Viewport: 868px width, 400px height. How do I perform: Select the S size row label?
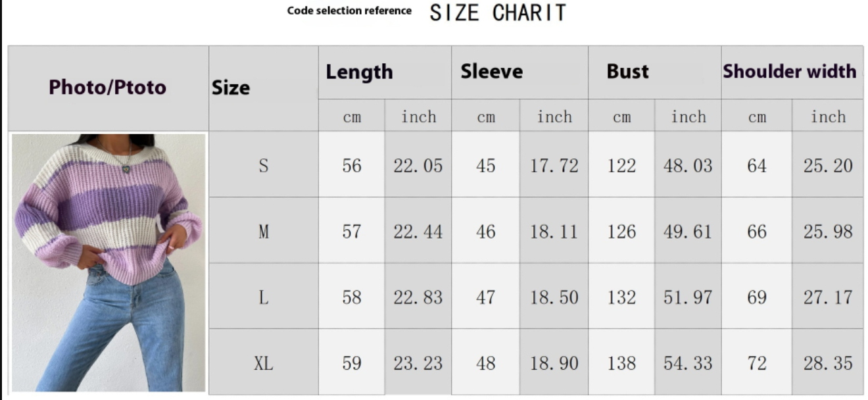(x=263, y=165)
